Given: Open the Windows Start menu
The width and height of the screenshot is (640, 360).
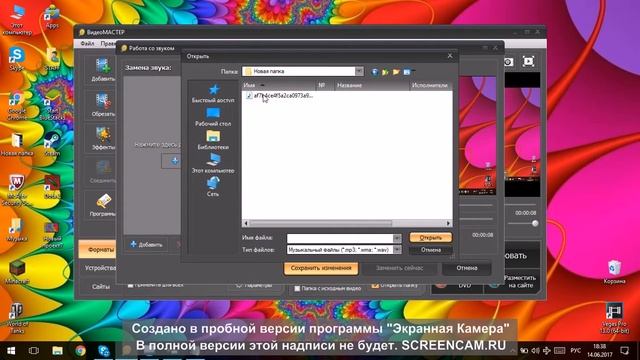Looking at the screenshot, I should pos(11,351).
